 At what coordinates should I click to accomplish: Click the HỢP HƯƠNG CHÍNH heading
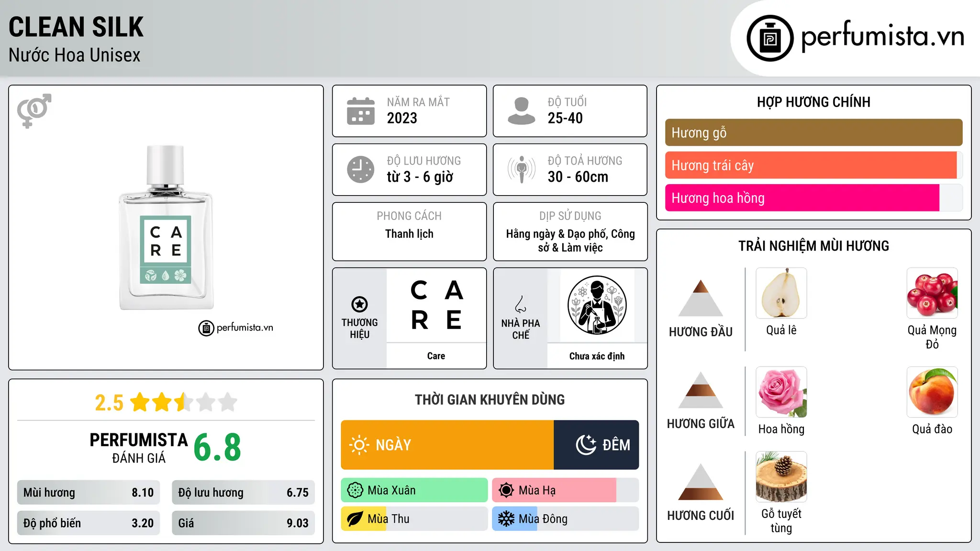813,102
